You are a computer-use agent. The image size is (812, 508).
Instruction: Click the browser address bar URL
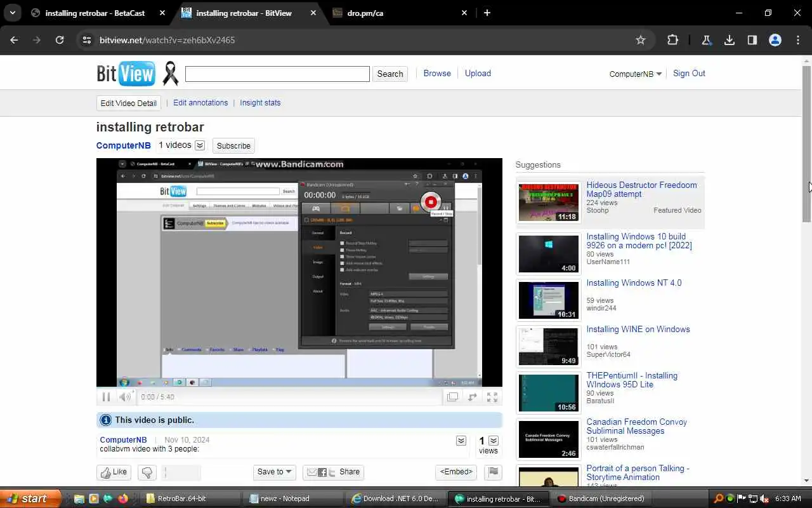click(x=167, y=40)
